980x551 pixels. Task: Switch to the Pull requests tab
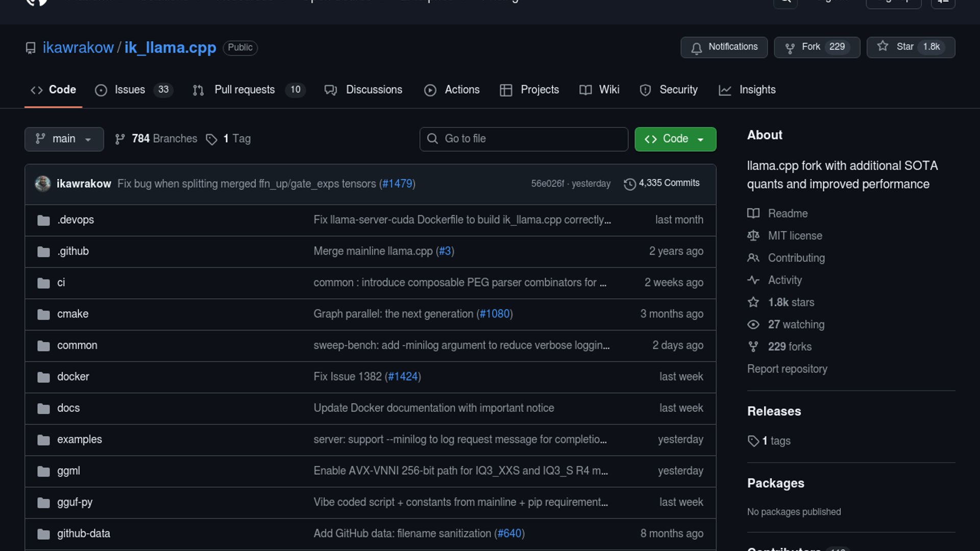(x=244, y=90)
